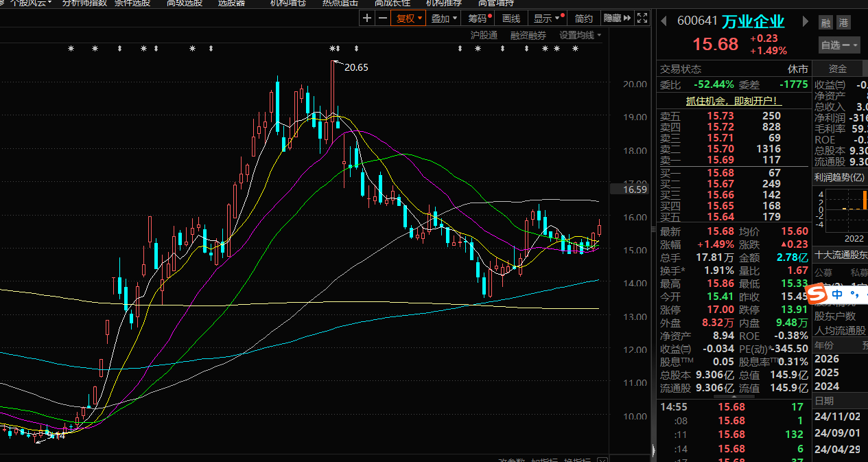868x462 pixels.
Task: Open the 高管增持 menu item
Action: (x=496, y=3)
